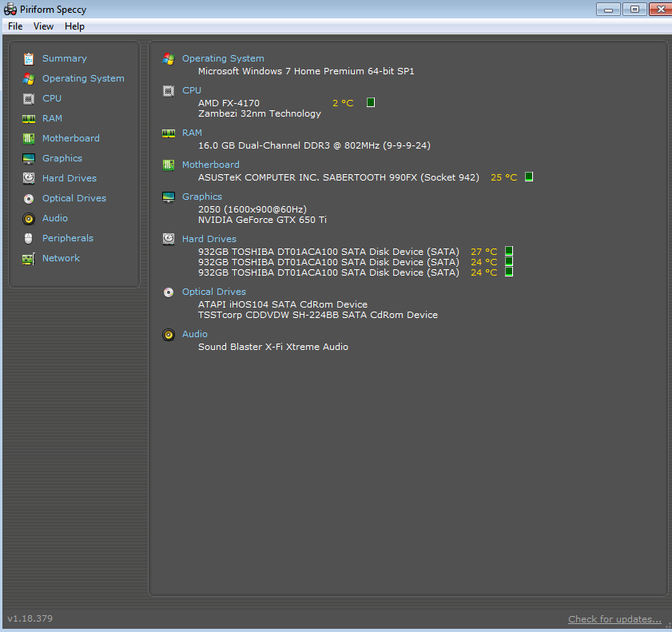Click the Hard Drives icon in sidebar
Viewport: 672px width, 632px height.
(x=29, y=178)
